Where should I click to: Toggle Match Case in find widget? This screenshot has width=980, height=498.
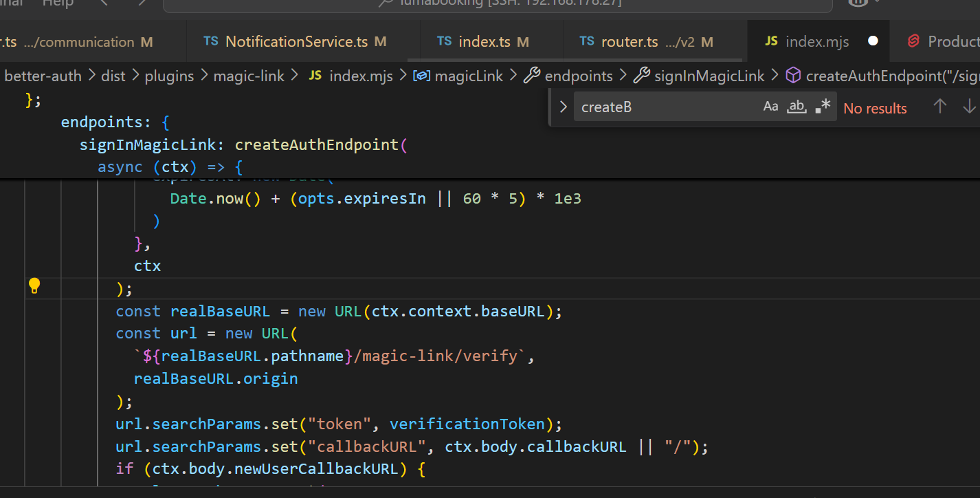(771, 107)
